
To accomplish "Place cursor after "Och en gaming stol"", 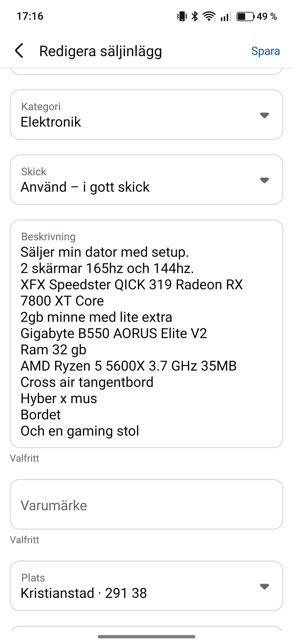I will [140, 431].
